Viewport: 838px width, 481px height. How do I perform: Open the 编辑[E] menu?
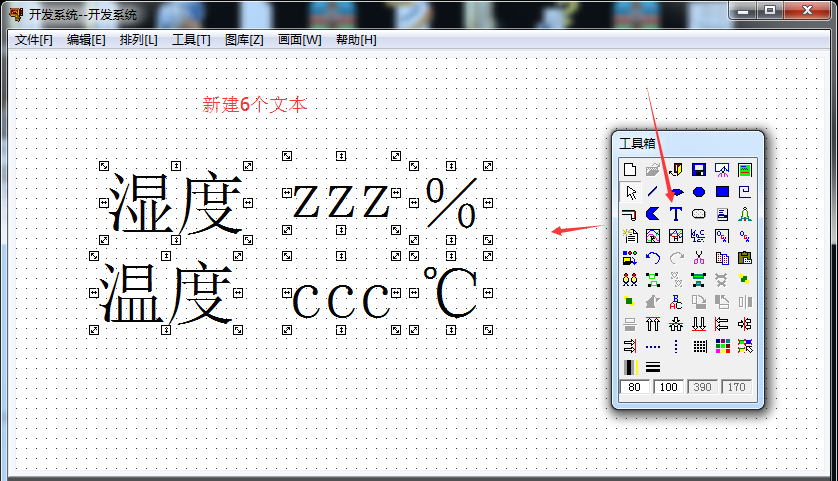[x=86, y=40]
